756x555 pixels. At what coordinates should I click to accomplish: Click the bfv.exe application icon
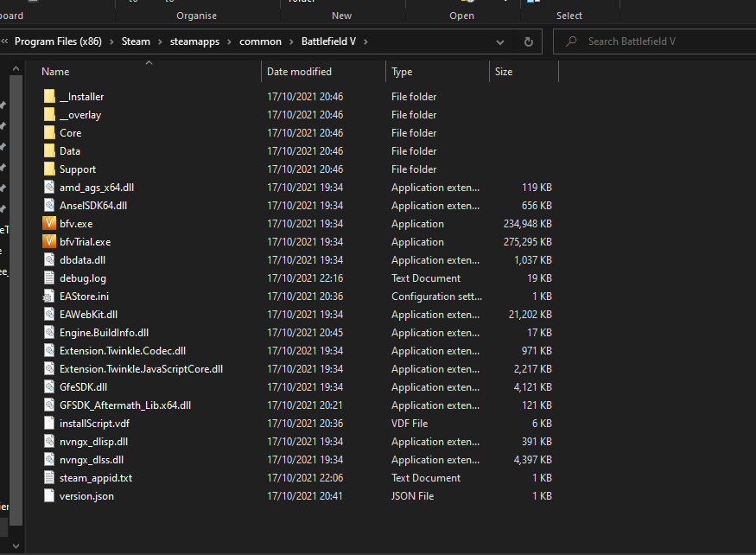[x=49, y=223]
